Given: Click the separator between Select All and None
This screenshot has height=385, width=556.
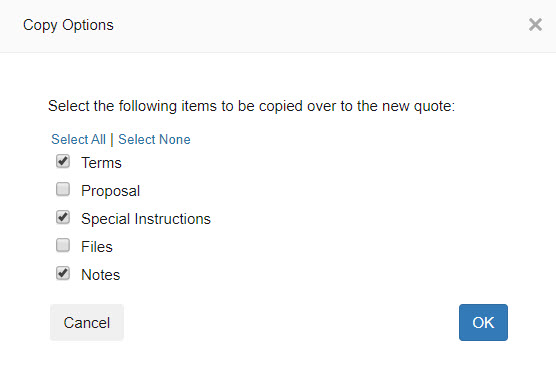Looking at the screenshot, I should [x=112, y=139].
